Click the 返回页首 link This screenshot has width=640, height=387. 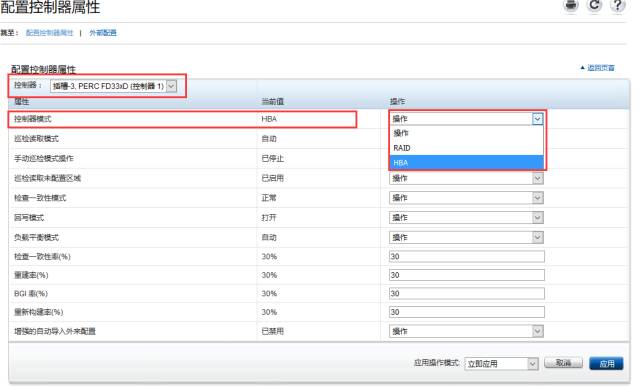[x=600, y=68]
